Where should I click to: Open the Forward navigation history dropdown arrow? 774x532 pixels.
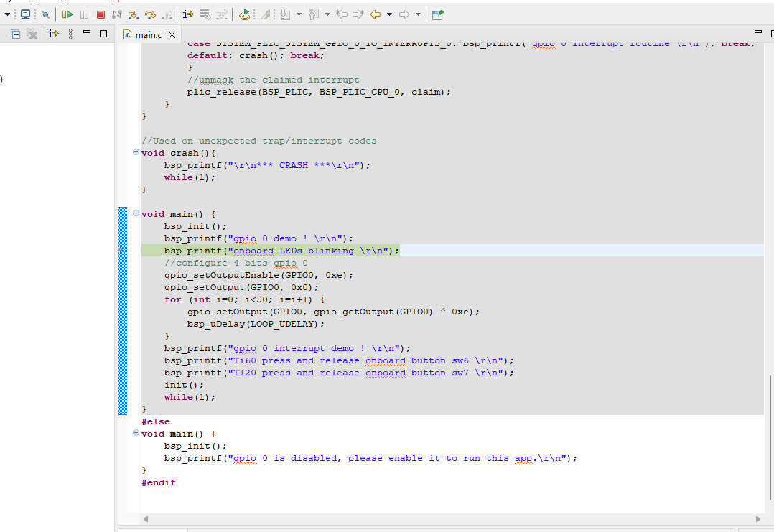pos(418,14)
